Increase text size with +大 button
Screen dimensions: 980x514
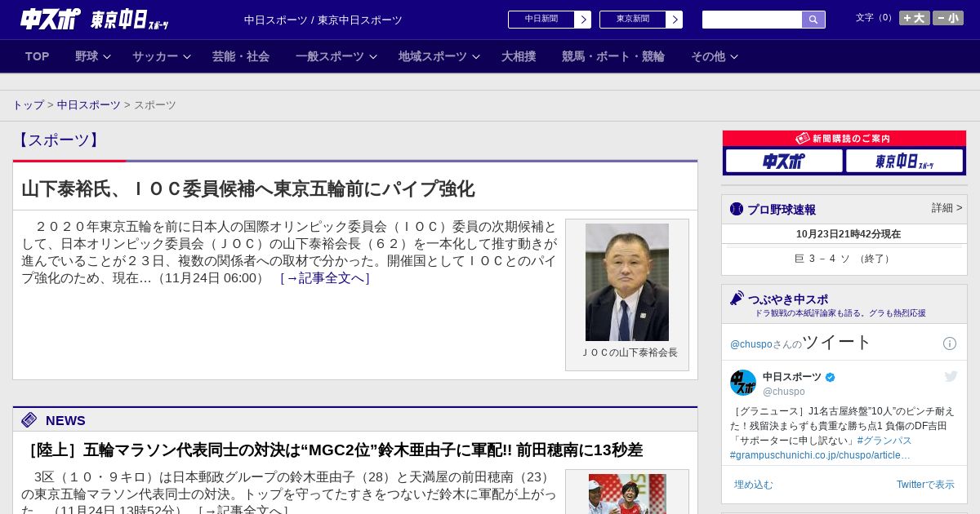pos(914,18)
